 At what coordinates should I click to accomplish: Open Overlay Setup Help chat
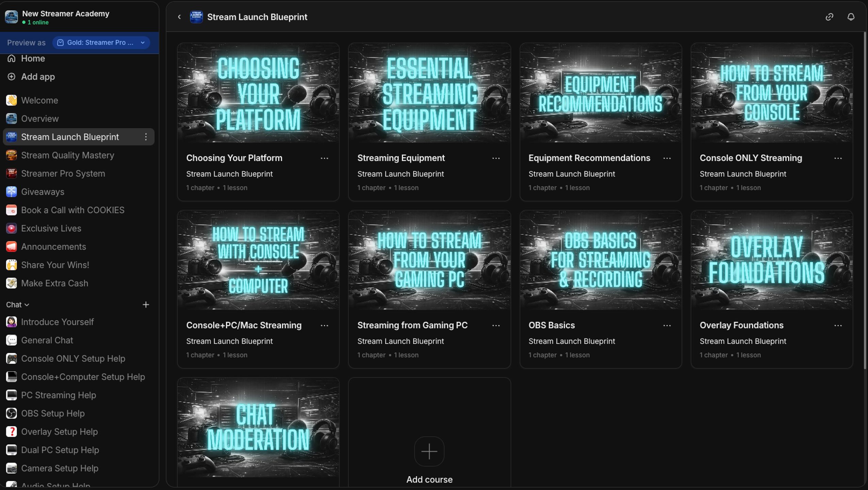(79, 432)
